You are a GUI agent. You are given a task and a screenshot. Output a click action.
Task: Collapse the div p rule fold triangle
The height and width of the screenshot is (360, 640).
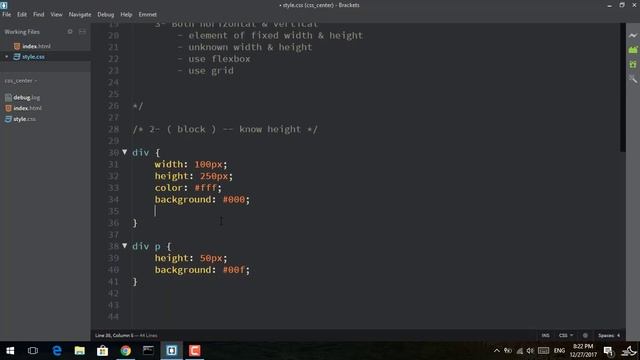[x=124, y=246]
